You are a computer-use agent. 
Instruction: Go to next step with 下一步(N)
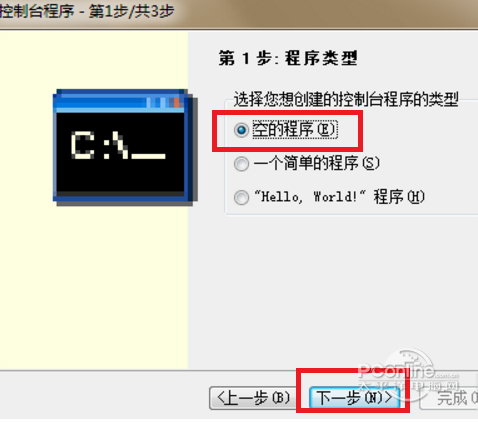click(x=354, y=398)
